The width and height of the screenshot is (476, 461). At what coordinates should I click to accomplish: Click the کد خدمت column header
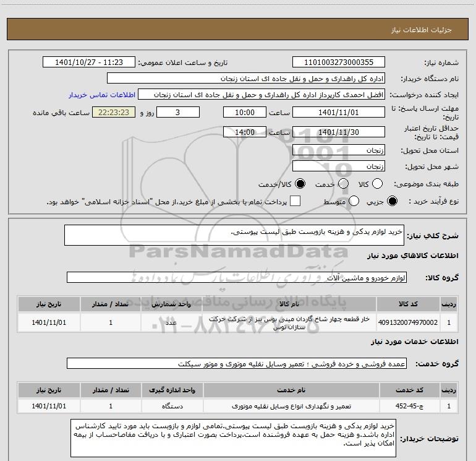(x=409, y=390)
